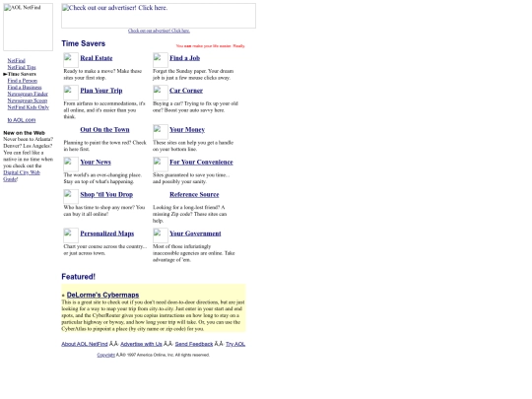Open the Reference Source link
This screenshot has width=532, height=399.
click(x=194, y=194)
